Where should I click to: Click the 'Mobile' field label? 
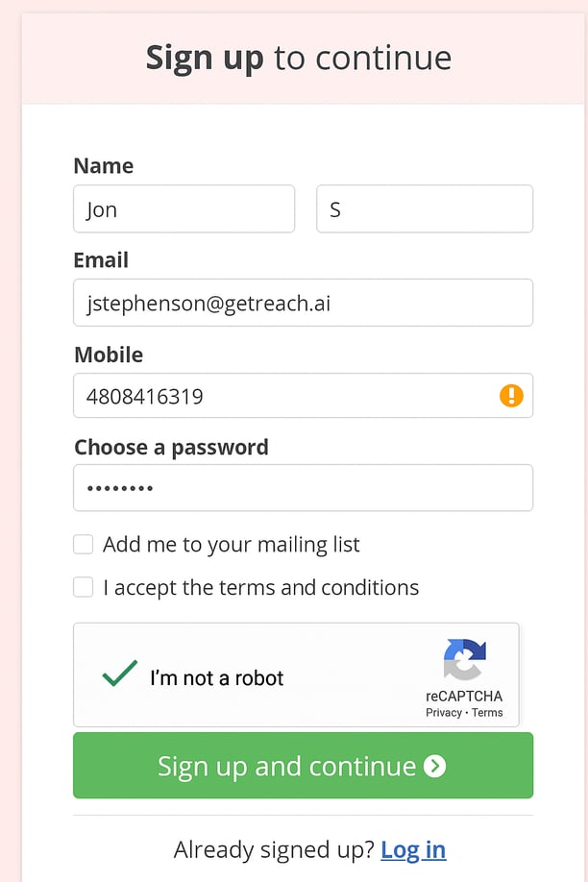point(109,355)
